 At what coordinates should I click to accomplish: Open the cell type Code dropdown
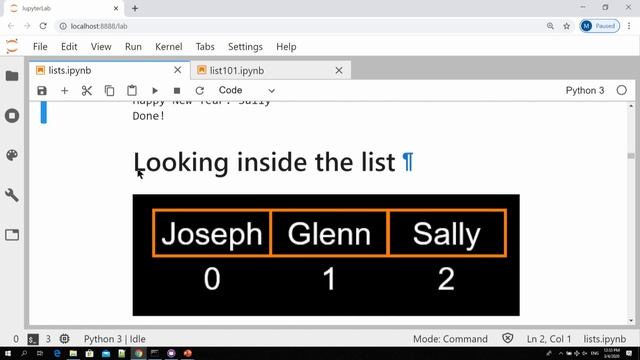tap(246, 90)
